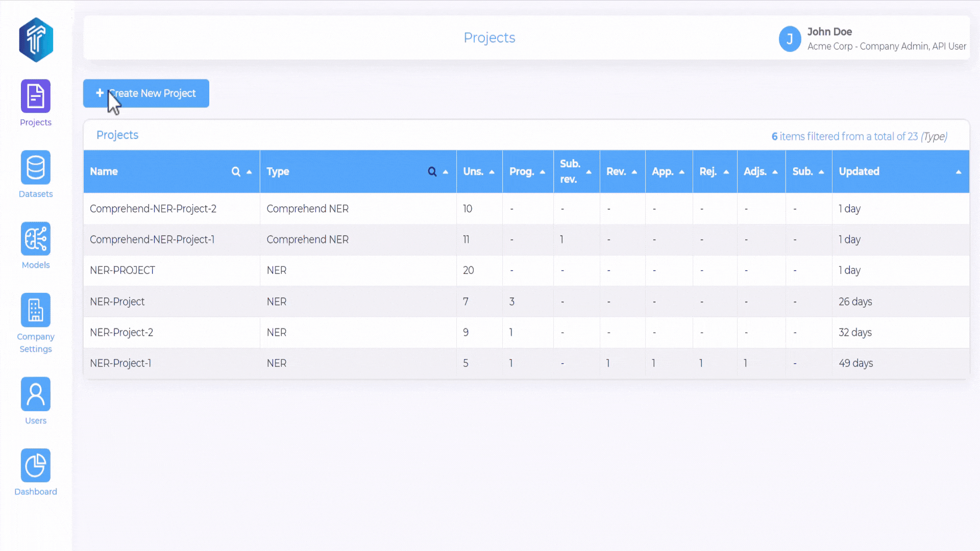Sort by Type column arrow

click(x=446, y=172)
